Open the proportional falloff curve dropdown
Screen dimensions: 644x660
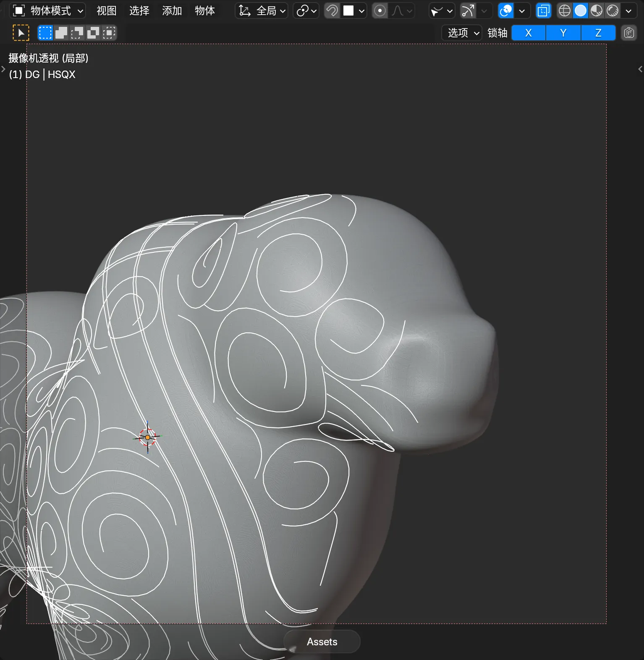[402, 10]
